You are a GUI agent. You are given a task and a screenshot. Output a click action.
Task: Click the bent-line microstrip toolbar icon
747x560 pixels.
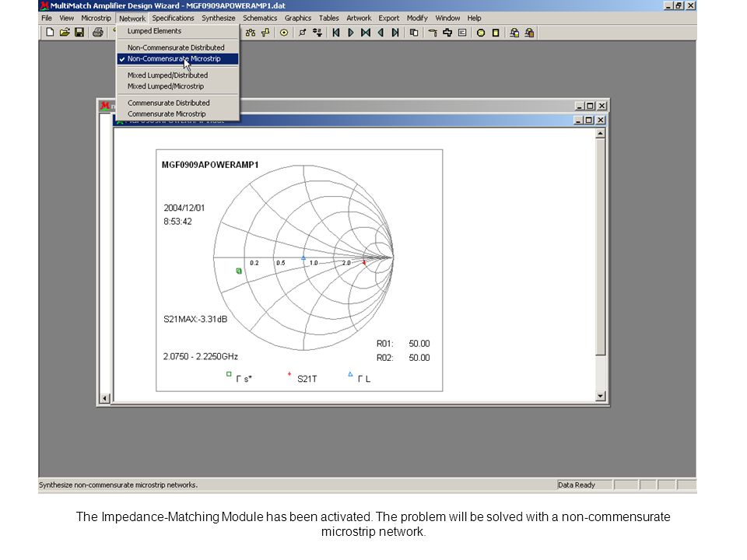[433, 33]
